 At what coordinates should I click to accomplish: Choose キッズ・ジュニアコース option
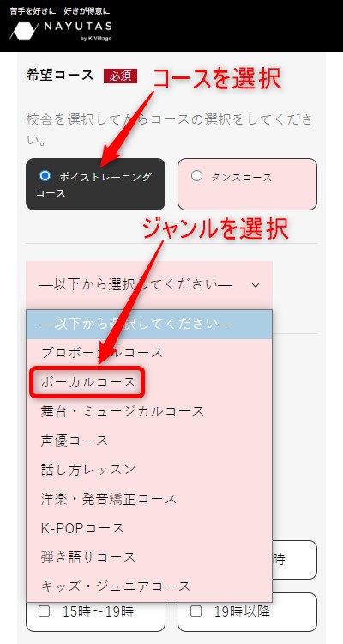(149, 586)
